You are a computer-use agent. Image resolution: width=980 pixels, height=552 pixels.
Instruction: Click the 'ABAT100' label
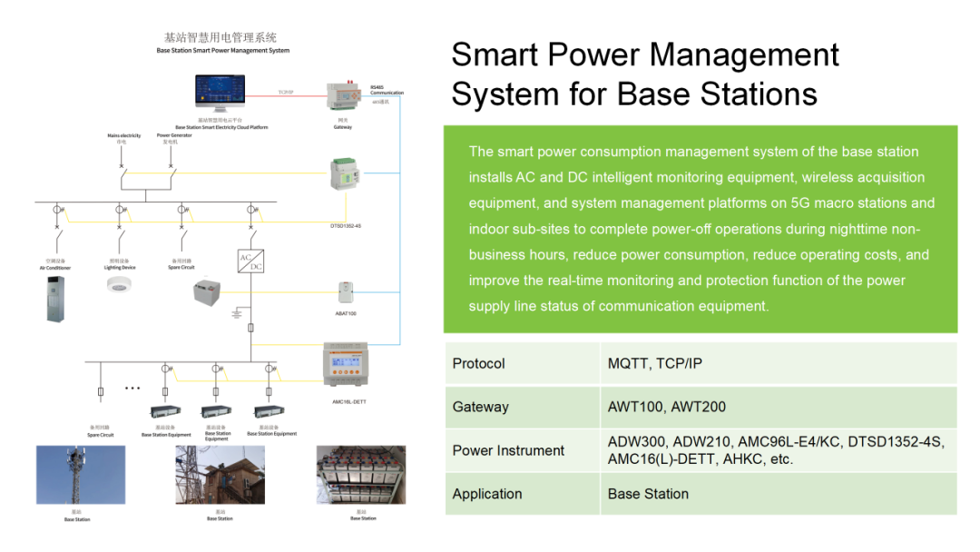346,313
